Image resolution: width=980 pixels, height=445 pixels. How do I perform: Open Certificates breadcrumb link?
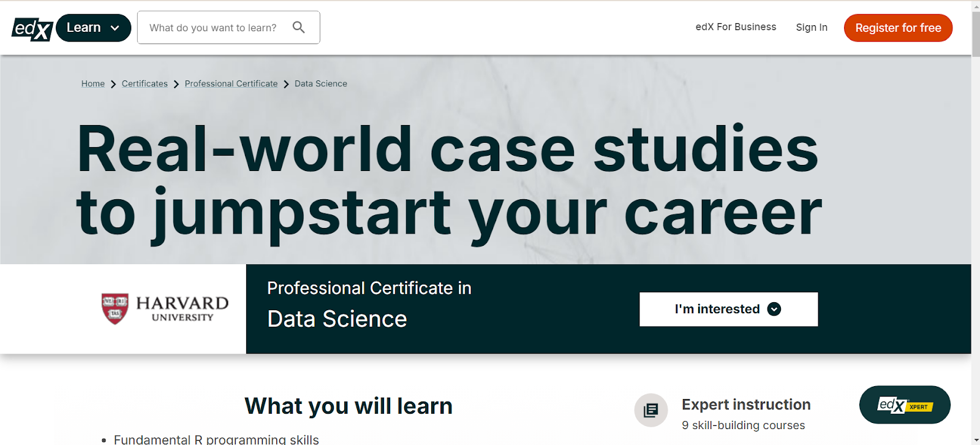(x=145, y=83)
